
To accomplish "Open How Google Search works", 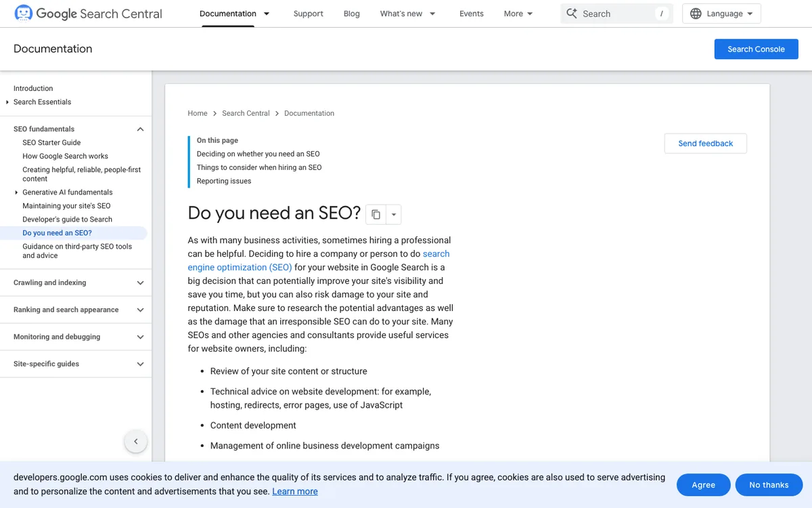I will [65, 156].
